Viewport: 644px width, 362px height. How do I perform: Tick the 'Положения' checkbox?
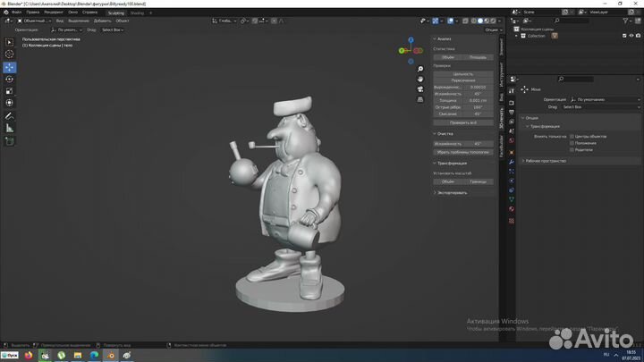click(572, 143)
